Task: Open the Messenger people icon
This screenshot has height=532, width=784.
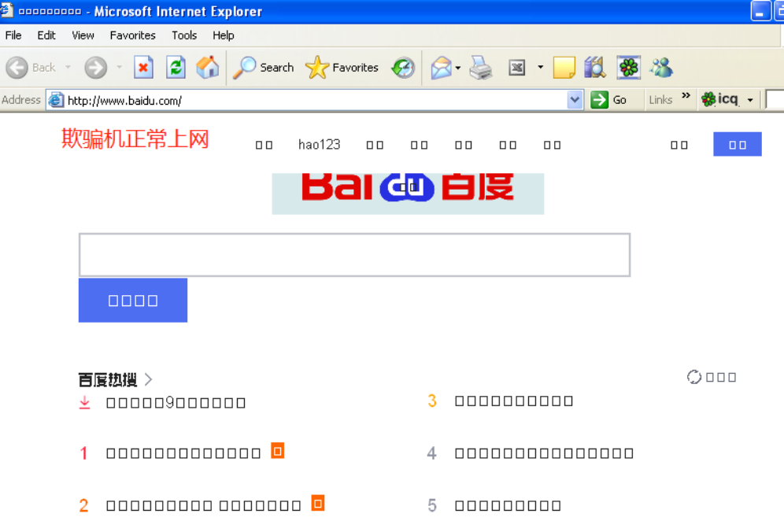Action: (661, 68)
